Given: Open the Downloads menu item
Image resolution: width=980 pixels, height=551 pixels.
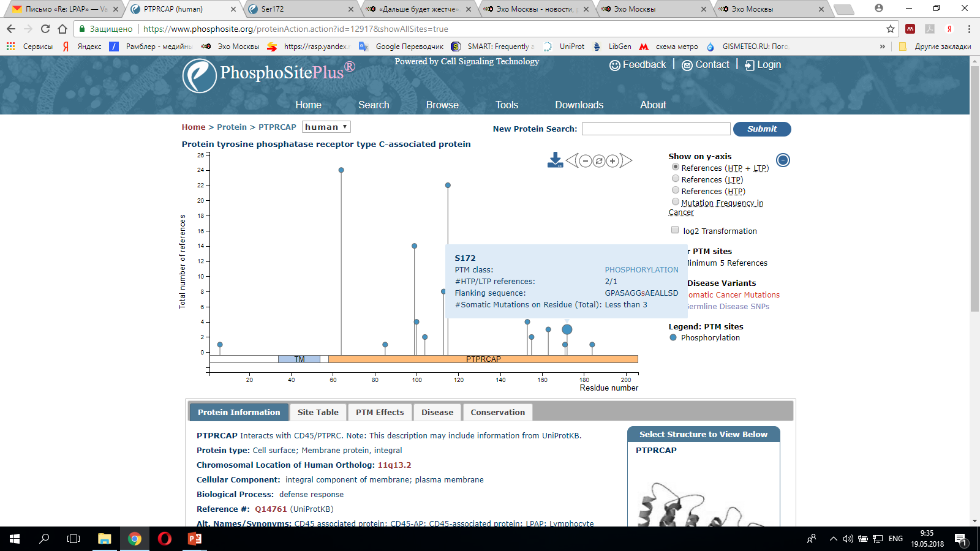Looking at the screenshot, I should point(579,105).
